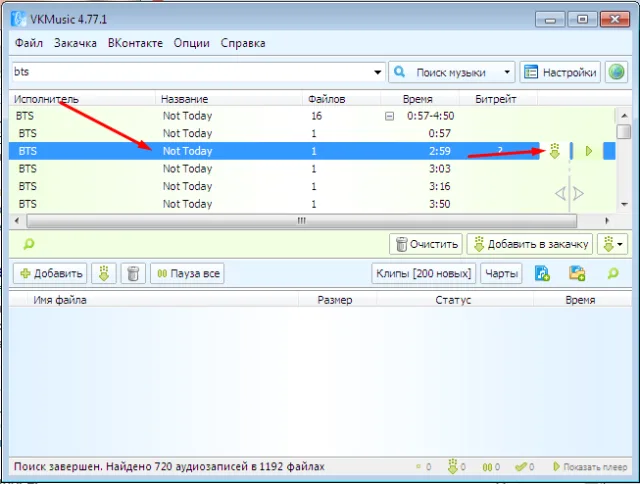
Task: Click Статус column header
Action: tap(454, 300)
